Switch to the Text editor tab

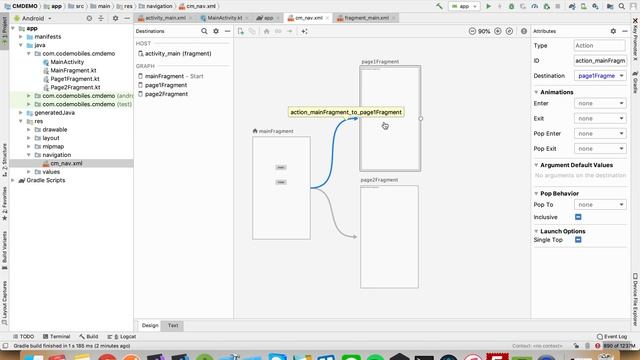(x=173, y=325)
